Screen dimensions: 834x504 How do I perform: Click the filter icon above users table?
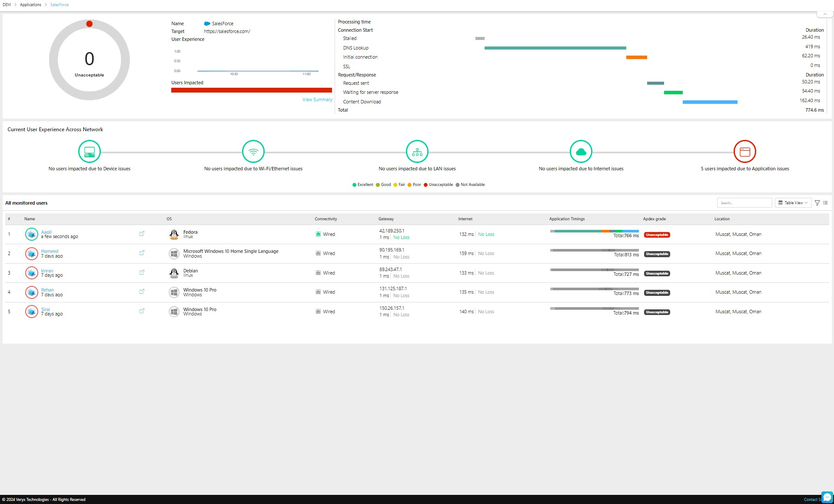[x=817, y=203]
